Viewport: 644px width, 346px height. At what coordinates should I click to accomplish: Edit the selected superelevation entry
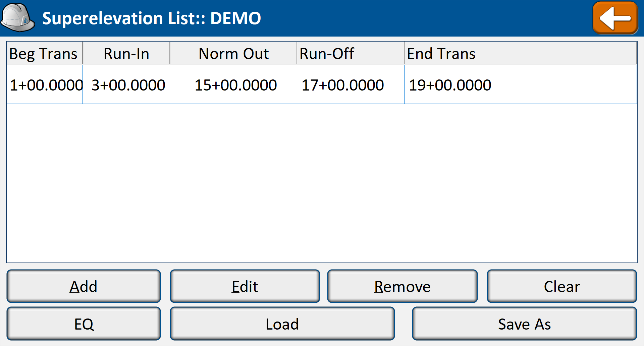pyautogui.click(x=245, y=286)
